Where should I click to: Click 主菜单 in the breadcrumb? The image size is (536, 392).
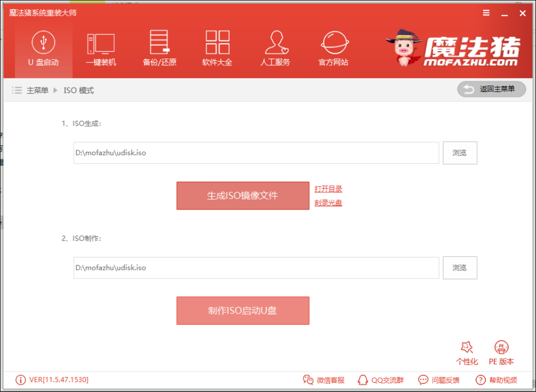pos(38,91)
